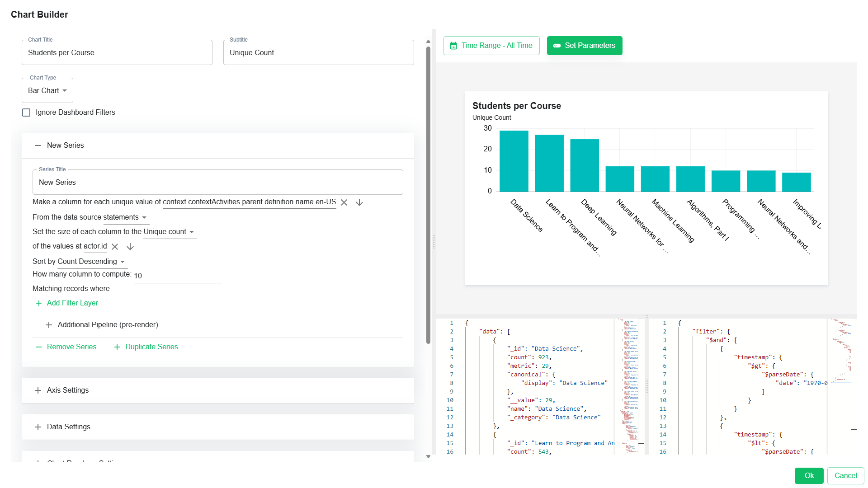This screenshot has width=868, height=488.
Task: Collapse the New Series section
Action: coord(38,145)
